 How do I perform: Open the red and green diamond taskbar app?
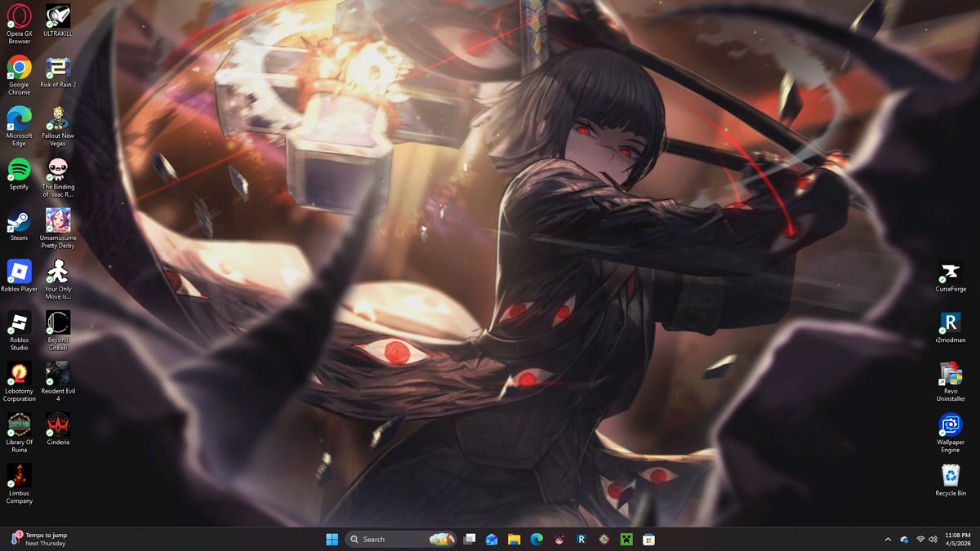click(x=604, y=539)
